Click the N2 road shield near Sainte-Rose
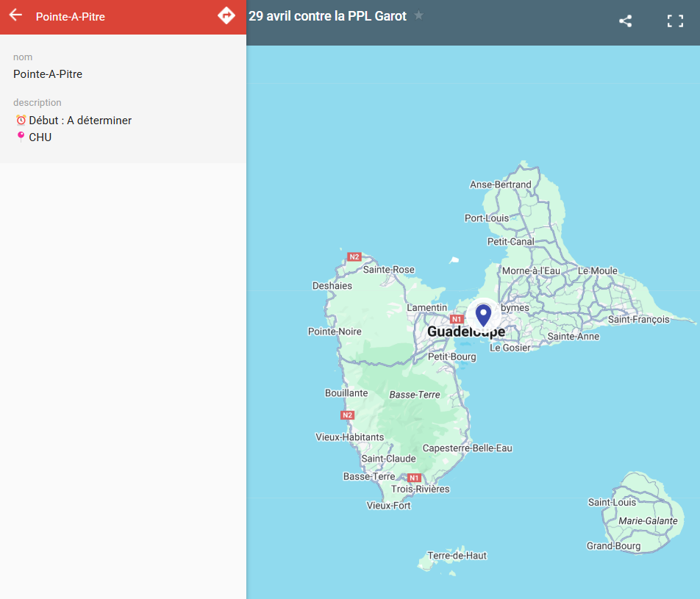The height and width of the screenshot is (599, 700). pyautogui.click(x=354, y=257)
